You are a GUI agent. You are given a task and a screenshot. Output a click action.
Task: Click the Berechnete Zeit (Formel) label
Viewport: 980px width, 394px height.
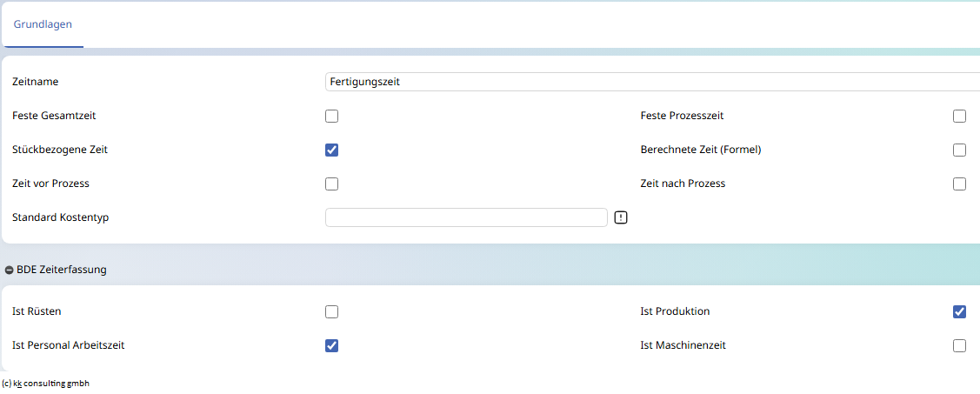(701, 150)
